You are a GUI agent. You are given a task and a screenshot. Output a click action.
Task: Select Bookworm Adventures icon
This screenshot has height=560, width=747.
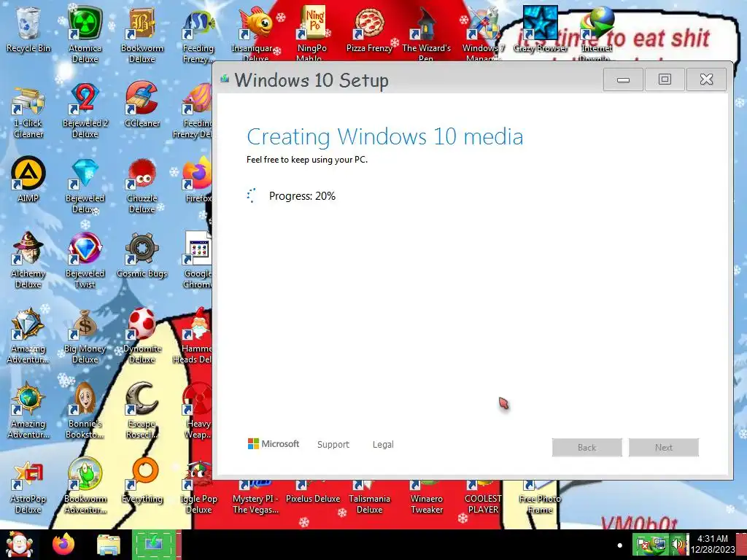(x=85, y=486)
